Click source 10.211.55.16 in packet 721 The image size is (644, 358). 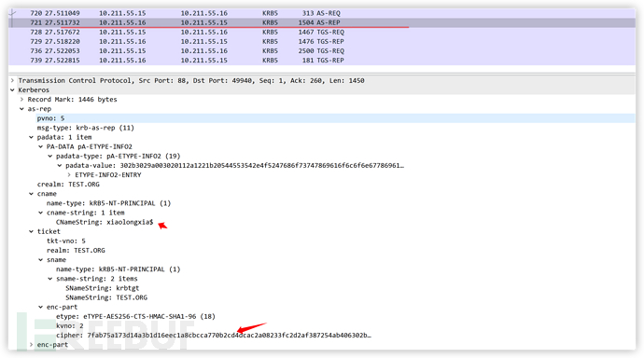tap(122, 22)
